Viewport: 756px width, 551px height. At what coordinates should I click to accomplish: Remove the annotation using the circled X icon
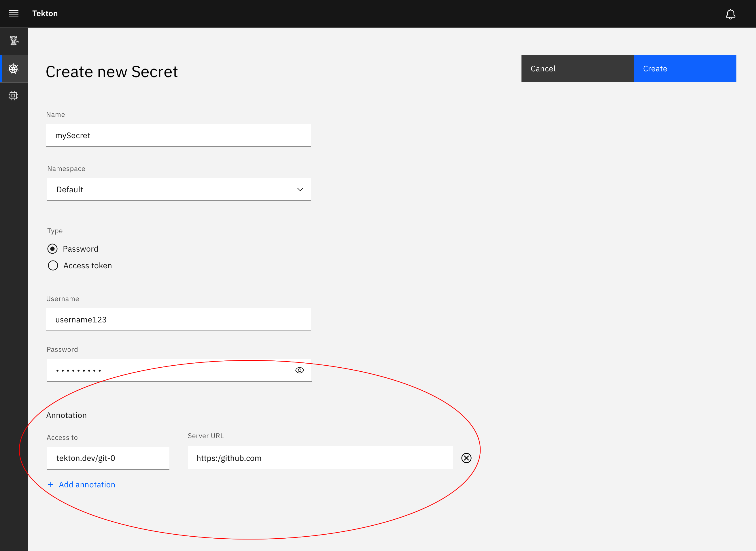click(466, 458)
